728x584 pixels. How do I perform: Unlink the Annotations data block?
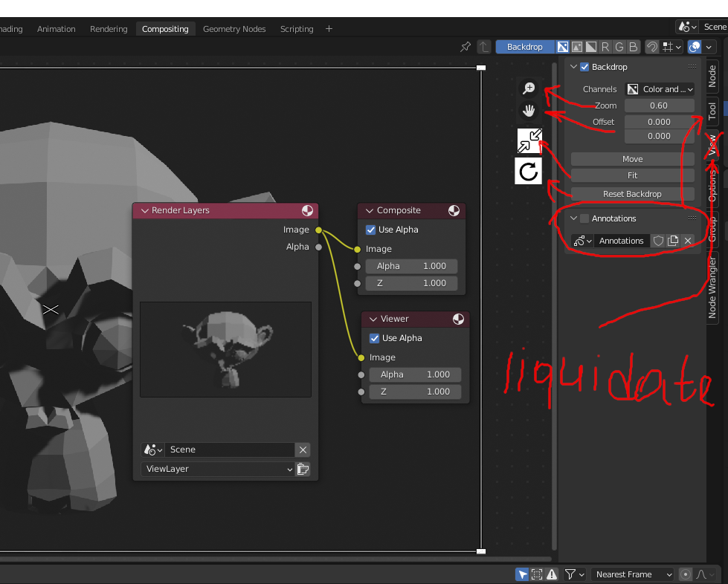coord(688,241)
